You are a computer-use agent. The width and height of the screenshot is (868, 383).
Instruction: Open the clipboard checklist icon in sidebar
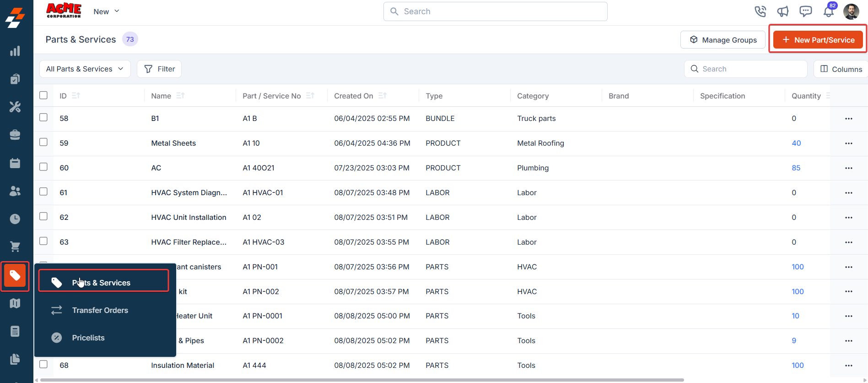coord(15,79)
